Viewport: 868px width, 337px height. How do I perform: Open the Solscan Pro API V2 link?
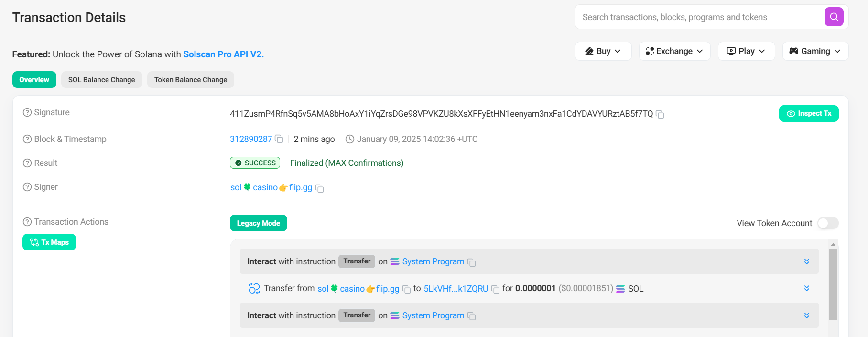(223, 54)
